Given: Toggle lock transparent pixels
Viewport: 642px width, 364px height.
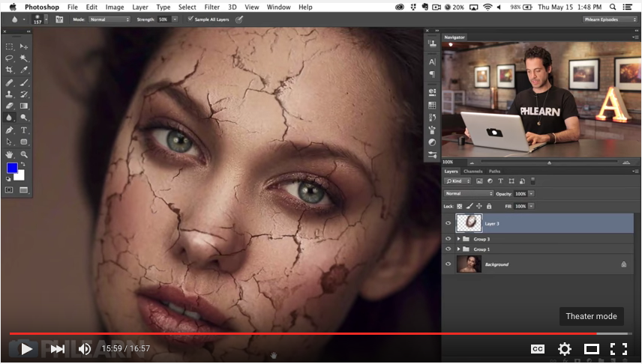Looking at the screenshot, I should (x=460, y=207).
